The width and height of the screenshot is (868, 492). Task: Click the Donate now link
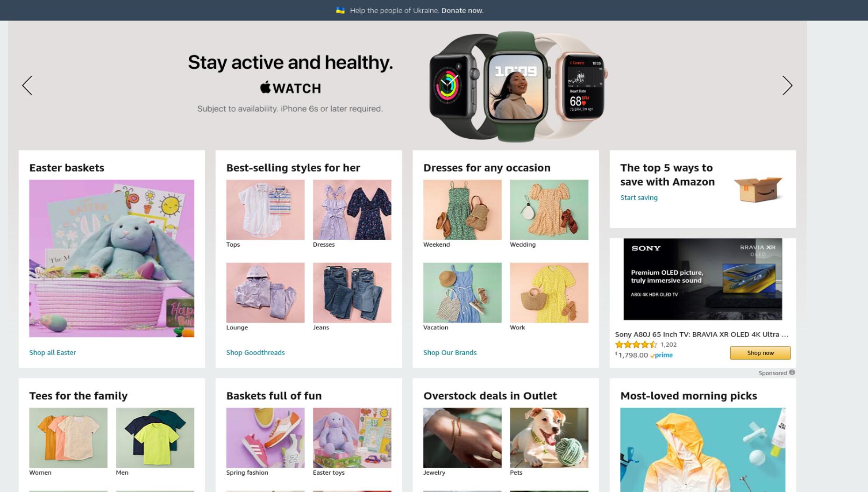(462, 10)
